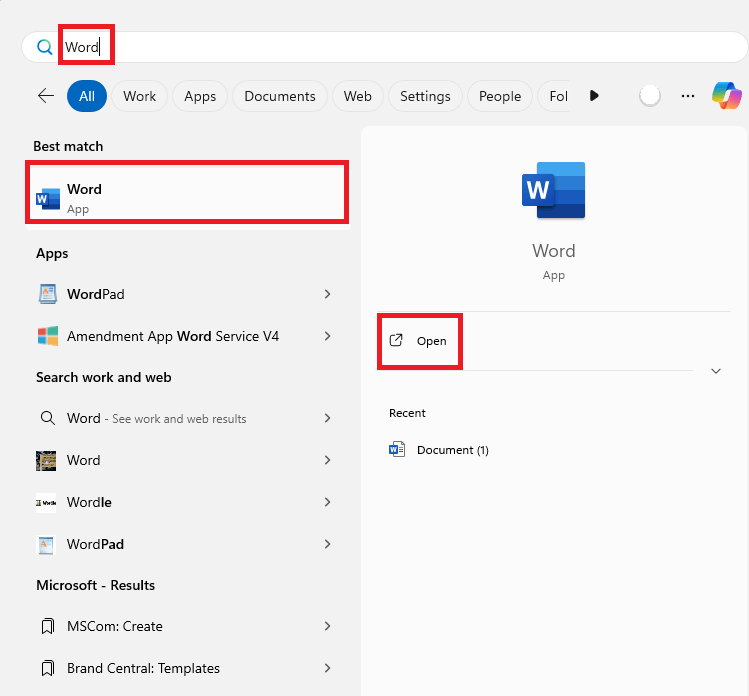Open the Documents filter tab
The image size is (749, 696).
(280, 96)
